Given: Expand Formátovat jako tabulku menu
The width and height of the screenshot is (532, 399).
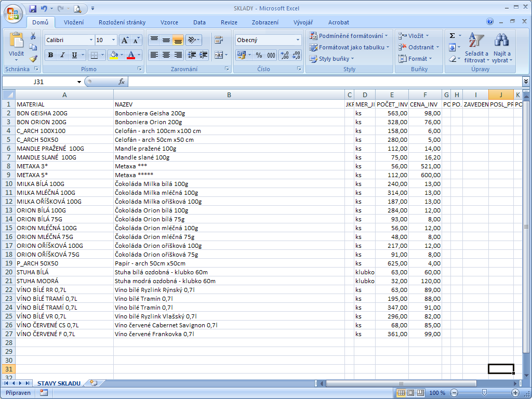Looking at the screenshot, I should coord(349,47).
